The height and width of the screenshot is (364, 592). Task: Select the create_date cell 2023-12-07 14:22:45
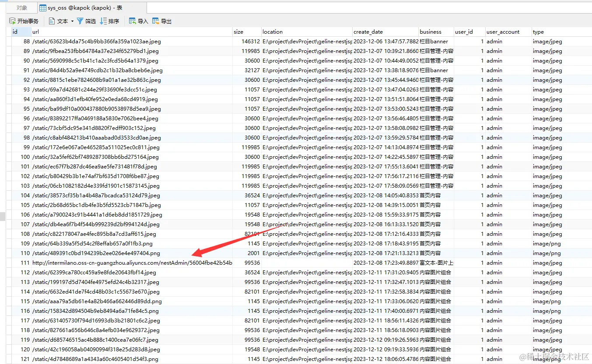tap(385, 157)
